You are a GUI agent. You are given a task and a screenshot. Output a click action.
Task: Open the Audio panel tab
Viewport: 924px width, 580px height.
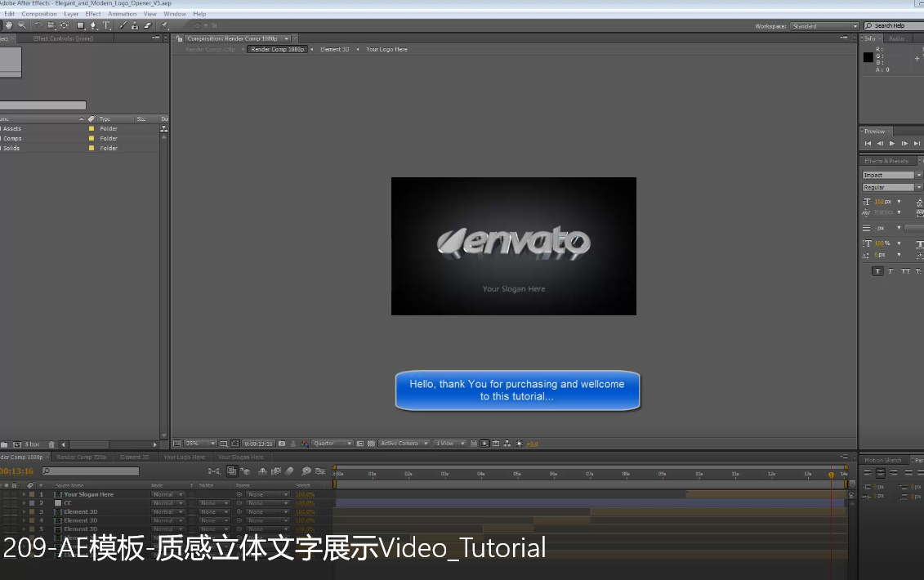(896, 38)
